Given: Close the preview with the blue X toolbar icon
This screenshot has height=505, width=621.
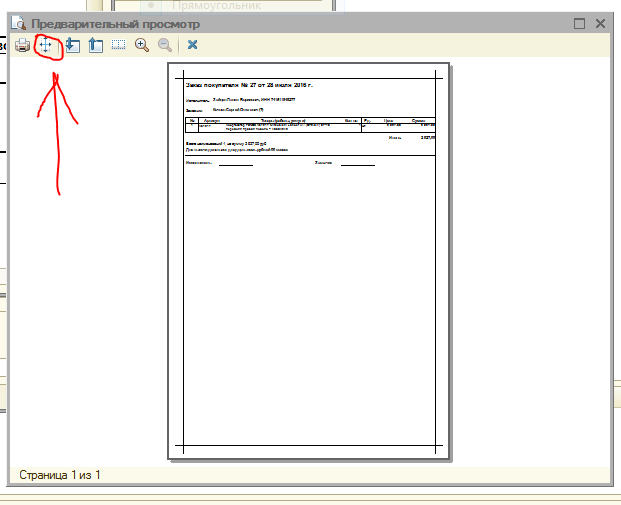Looking at the screenshot, I should (192, 45).
